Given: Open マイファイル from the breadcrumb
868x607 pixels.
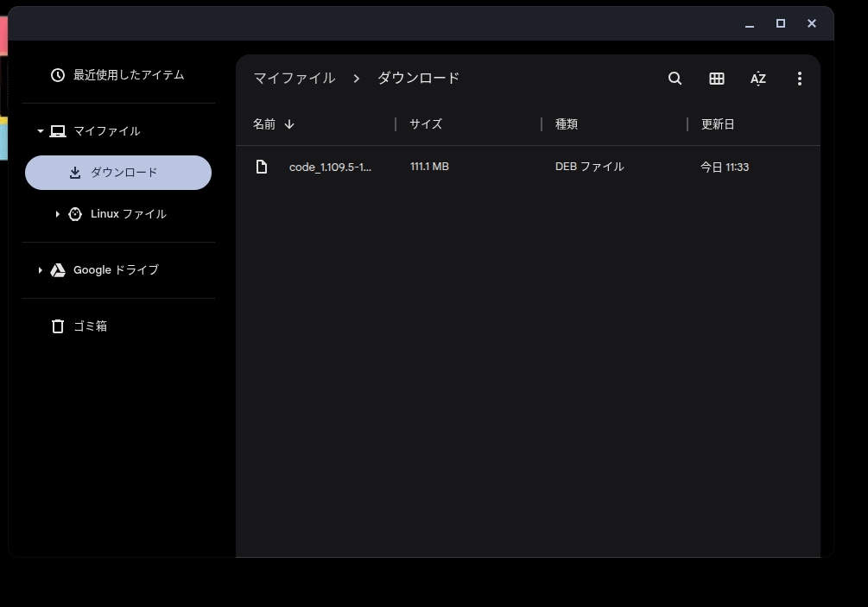Looking at the screenshot, I should click(x=292, y=78).
